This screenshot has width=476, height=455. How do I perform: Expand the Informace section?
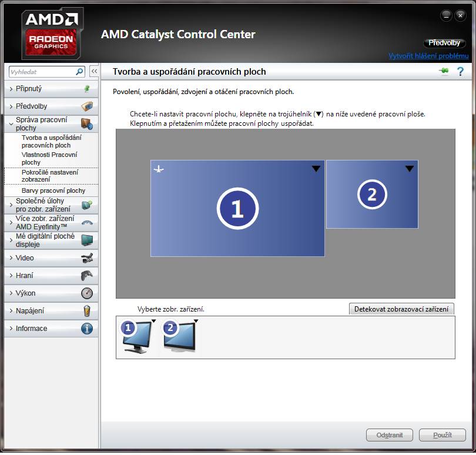(x=11, y=329)
